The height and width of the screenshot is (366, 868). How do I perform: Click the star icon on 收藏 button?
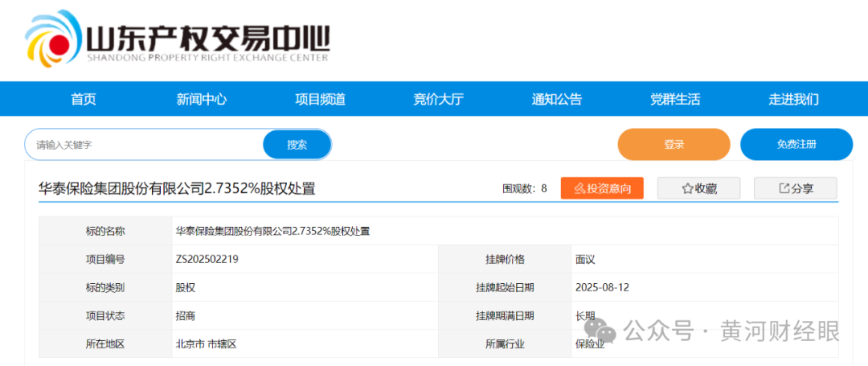[687, 189]
